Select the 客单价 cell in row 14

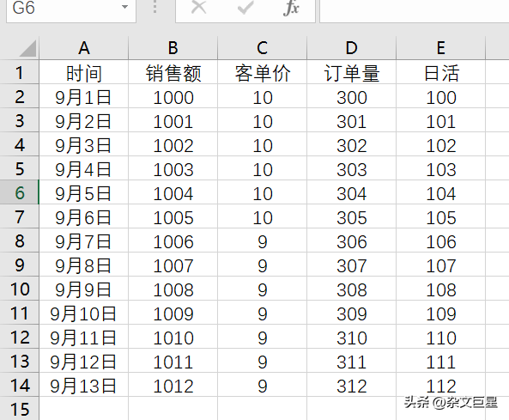tap(263, 385)
